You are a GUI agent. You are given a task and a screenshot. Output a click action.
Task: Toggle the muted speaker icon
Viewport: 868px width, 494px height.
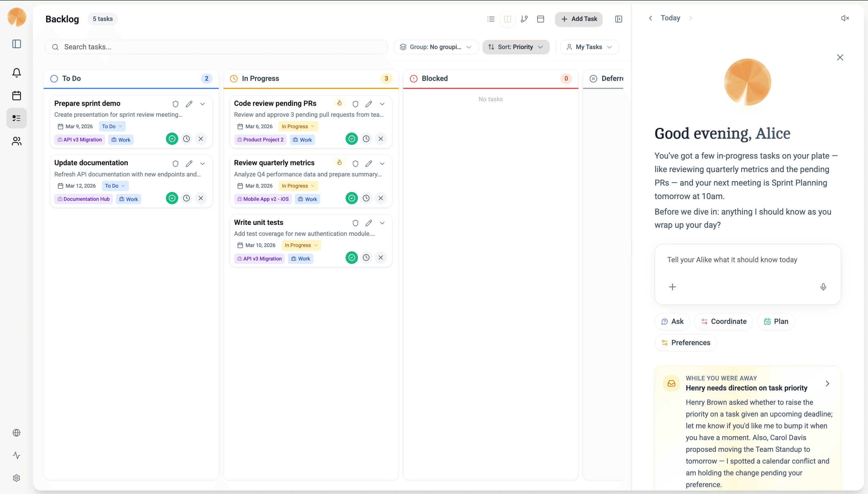(844, 18)
